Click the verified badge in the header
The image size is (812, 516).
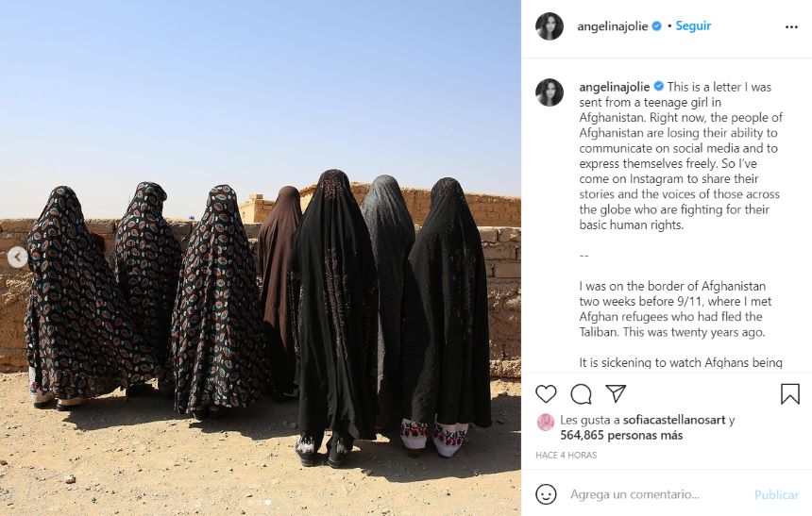pos(656,25)
